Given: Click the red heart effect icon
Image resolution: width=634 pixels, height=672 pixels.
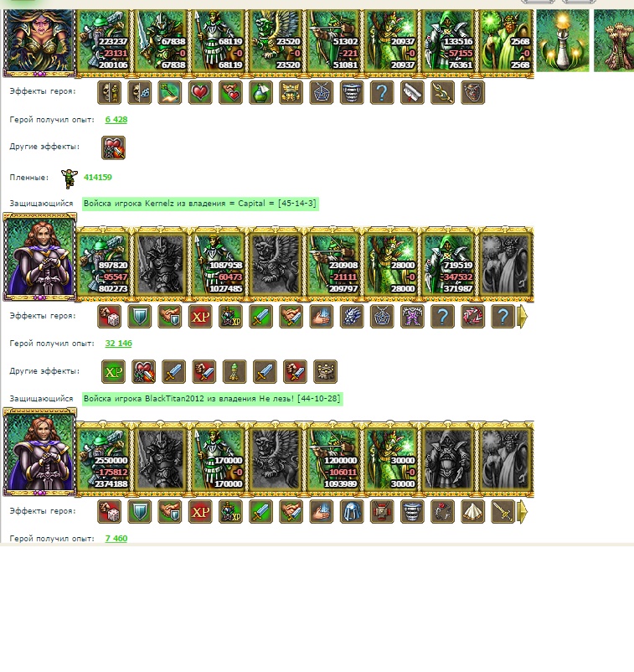Looking at the screenshot, I should point(200,92).
